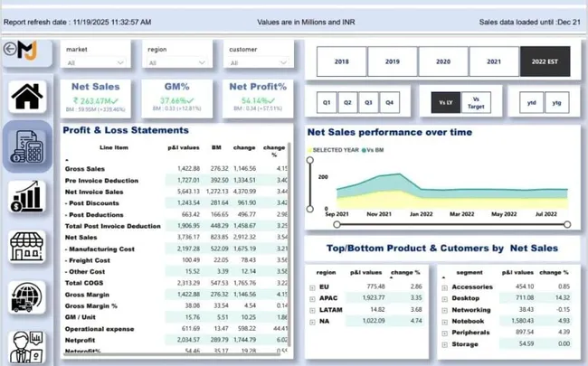The image size is (588, 366).
Task: Open the globe supply chain icon
Action: (x=27, y=297)
